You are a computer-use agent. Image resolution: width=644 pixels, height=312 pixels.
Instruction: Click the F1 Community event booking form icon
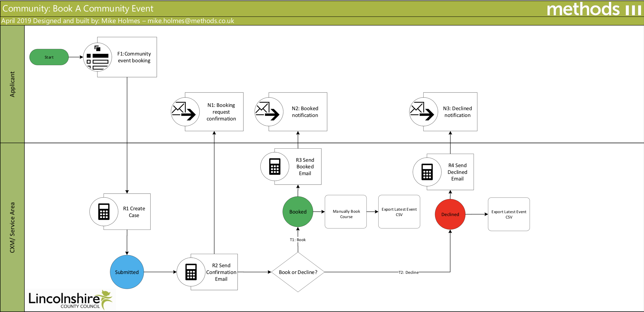point(97,57)
